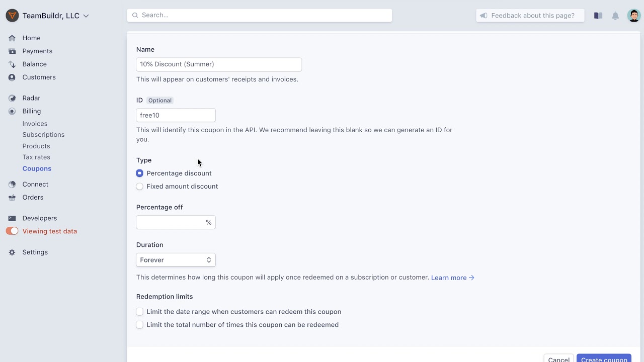Click the Billing icon in sidebar
The height and width of the screenshot is (362, 644).
12,111
